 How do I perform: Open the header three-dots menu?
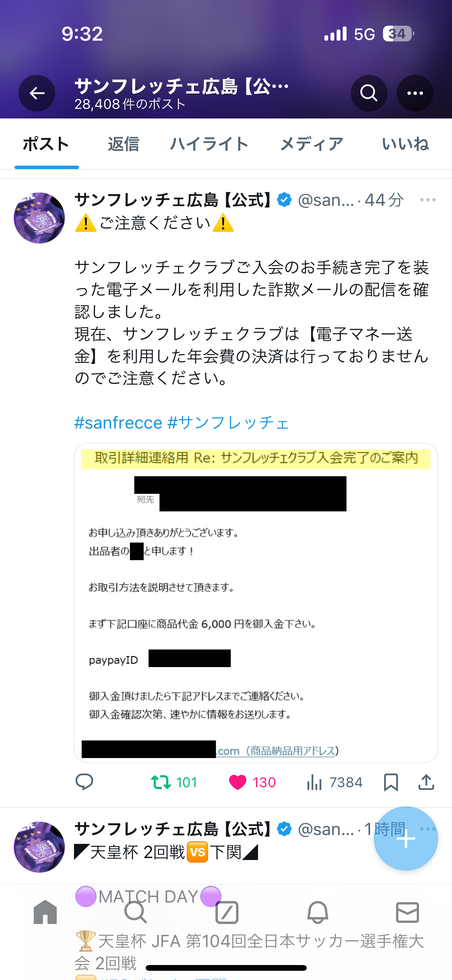coord(415,93)
